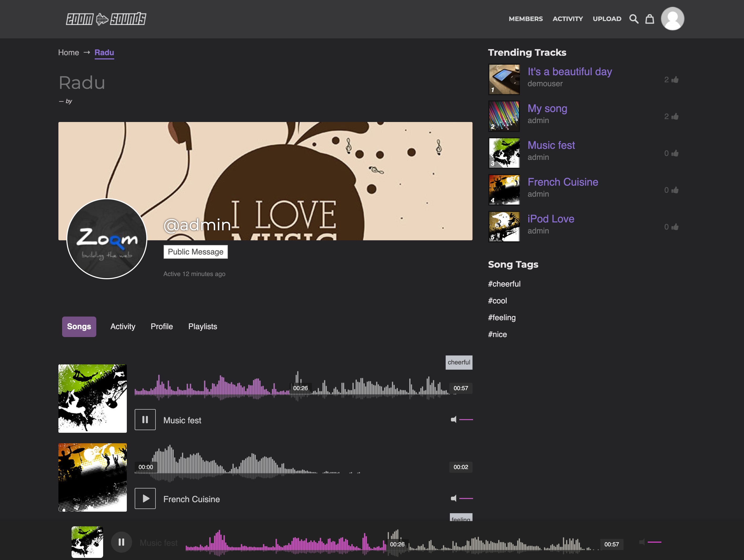Like "It's a beautiful day" thumbs-up
744x560 pixels.
point(675,80)
